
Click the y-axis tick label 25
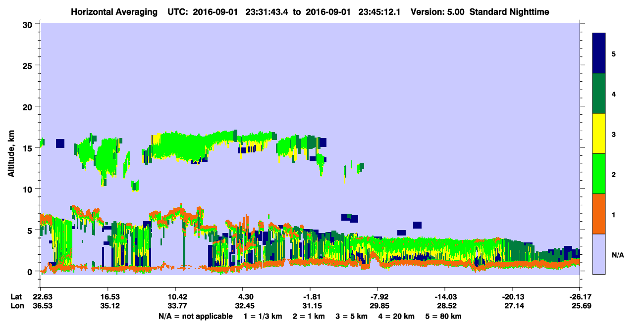pos(28,65)
